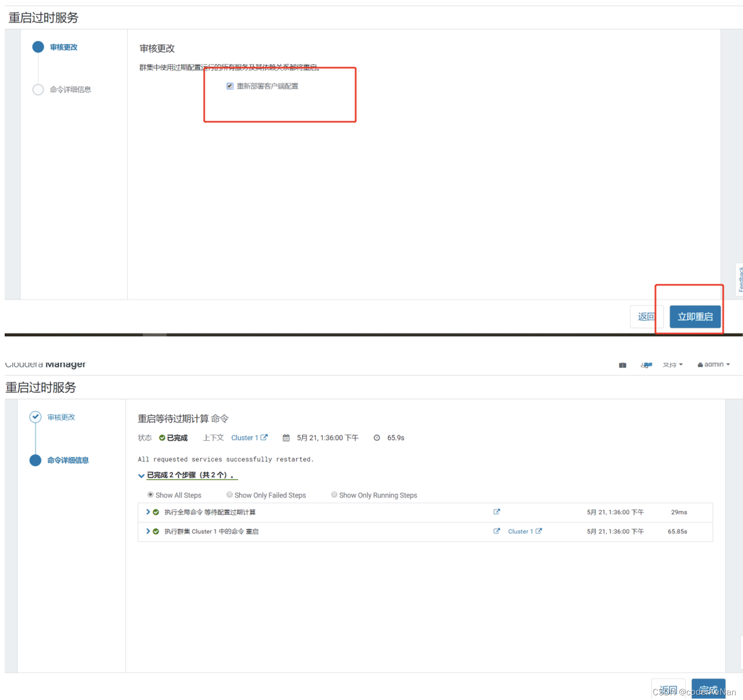Toggle the 重新部署客户端配置 checkbox

[x=230, y=86]
